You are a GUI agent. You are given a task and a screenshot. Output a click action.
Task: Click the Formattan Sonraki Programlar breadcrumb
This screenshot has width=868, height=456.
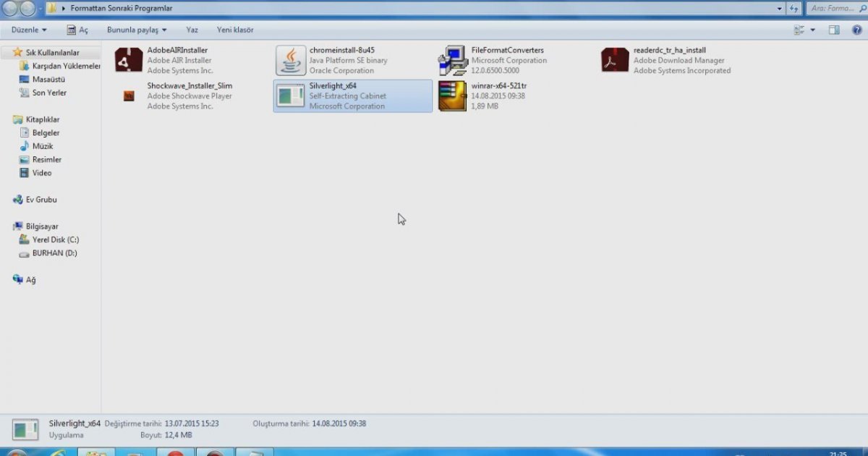[x=122, y=9]
